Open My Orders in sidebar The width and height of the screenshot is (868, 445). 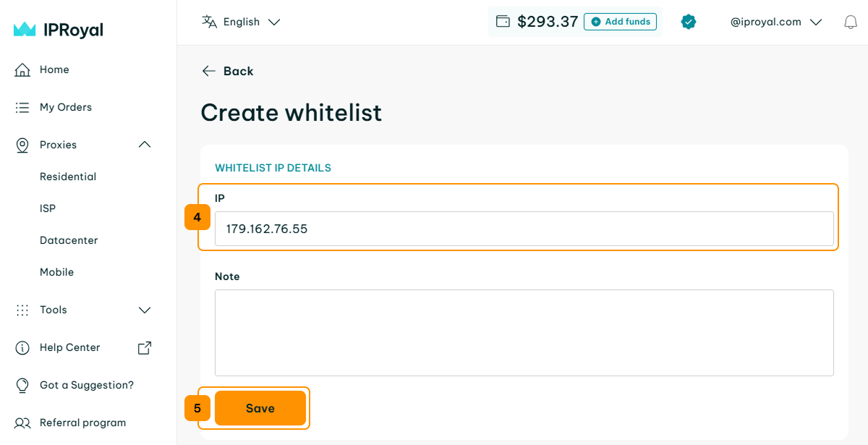pyautogui.click(x=66, y=107)
